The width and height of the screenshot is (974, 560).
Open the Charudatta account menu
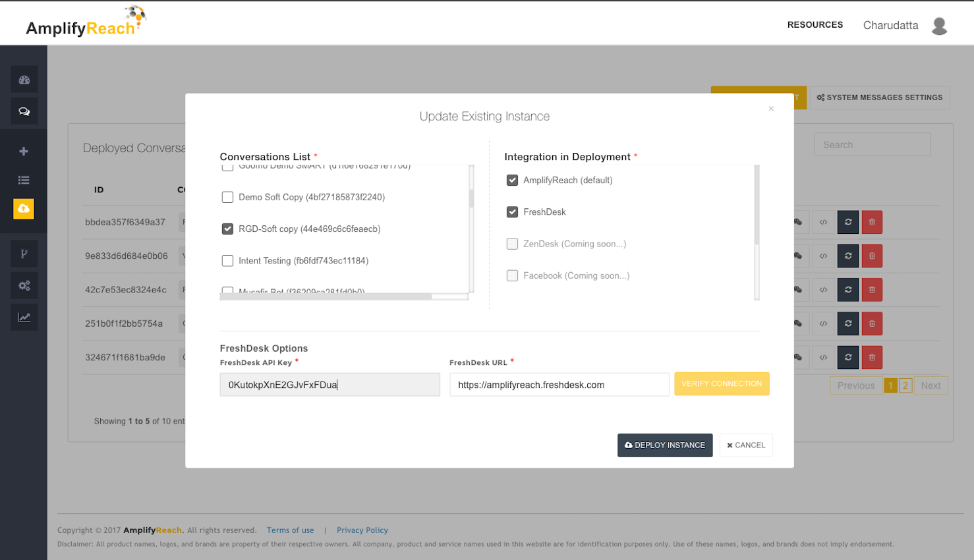(x=890, y=25)
